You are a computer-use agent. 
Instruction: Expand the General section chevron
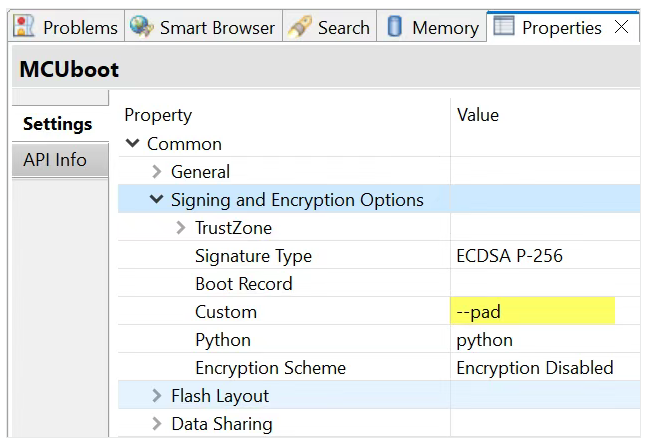point(156,172)
